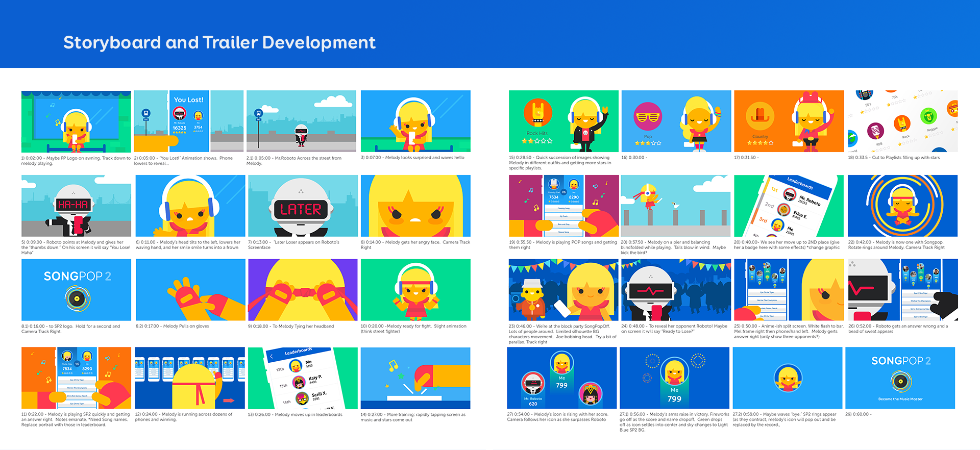Open frame 23 block party SongPopOff

click(563, 290)
